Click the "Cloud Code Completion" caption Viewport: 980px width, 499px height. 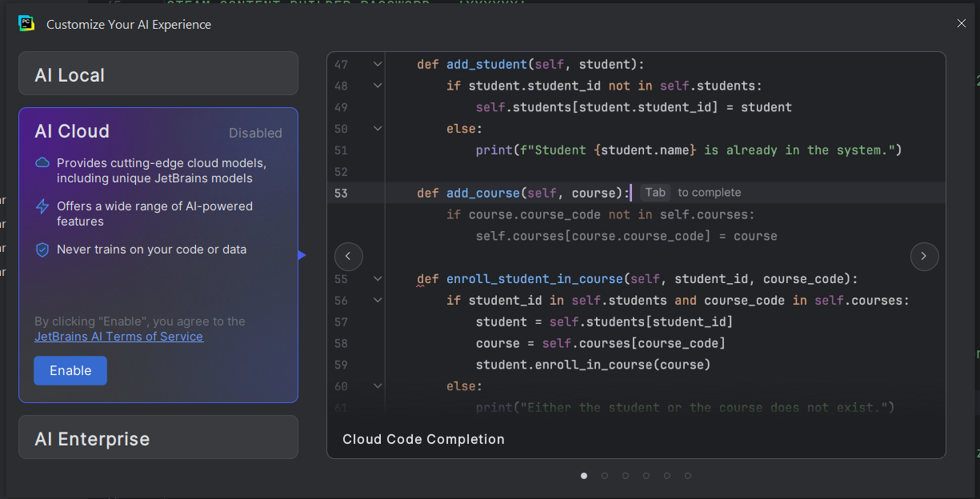click(x=423, y=439)
